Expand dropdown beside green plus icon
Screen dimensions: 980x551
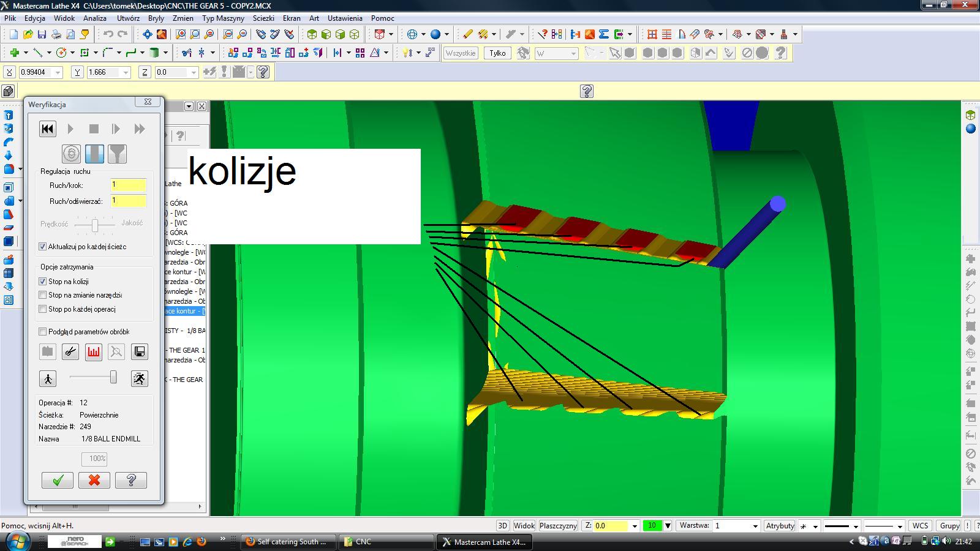tap(25, 53)
